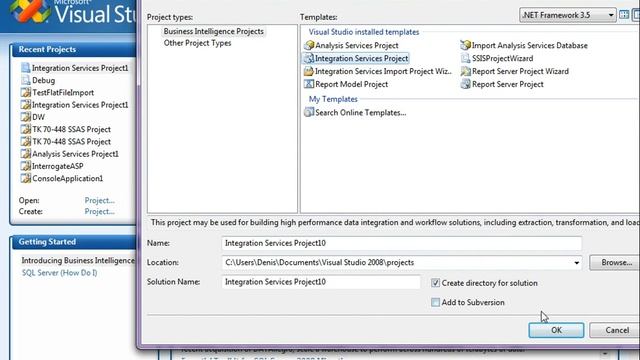Click Analysis Services Project template text

pyautogui.click(x=357, y=45)
